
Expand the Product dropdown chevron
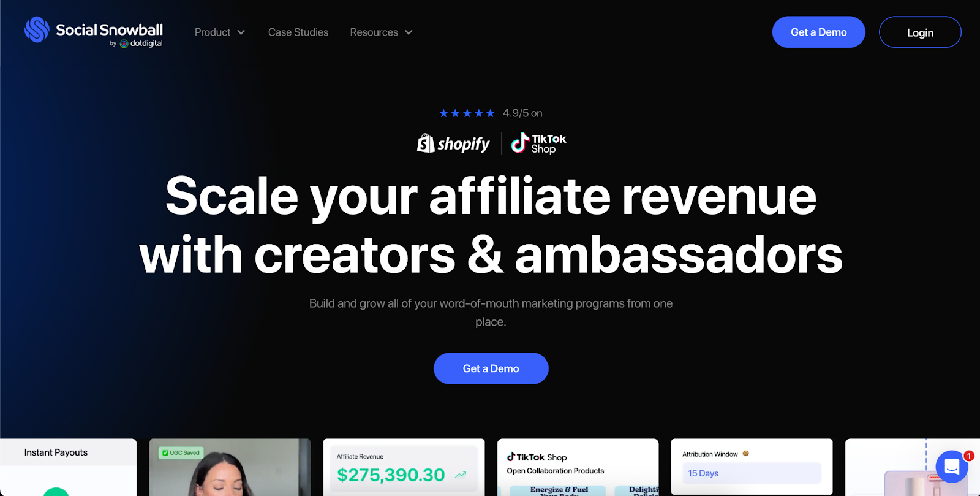pos(241,32)
